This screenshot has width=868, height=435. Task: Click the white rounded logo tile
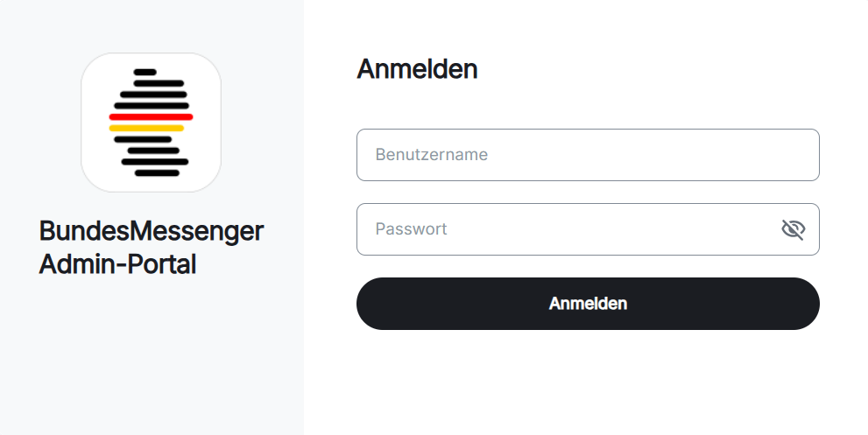(x=152, y=123)
